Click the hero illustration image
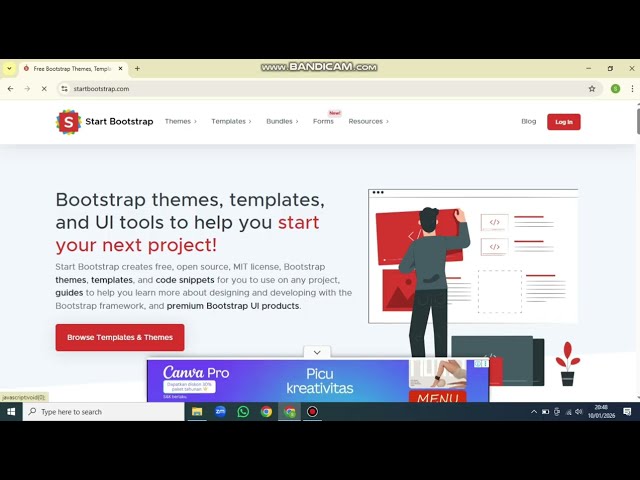640x480 pixels. 473,287
